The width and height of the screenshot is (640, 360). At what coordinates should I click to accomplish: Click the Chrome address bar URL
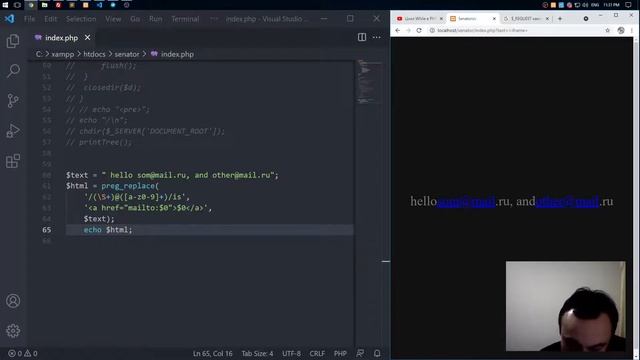pos(482,30)
